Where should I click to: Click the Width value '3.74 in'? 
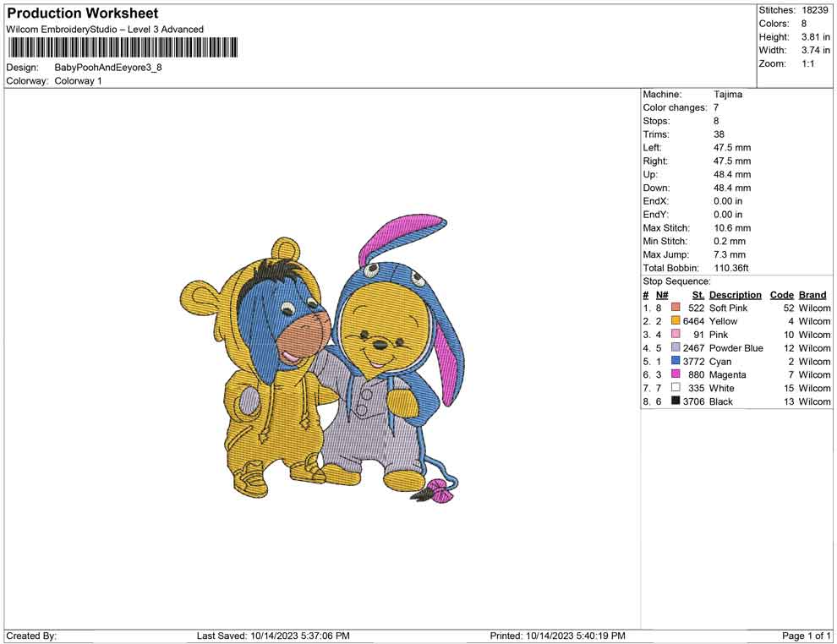[816, 50]
